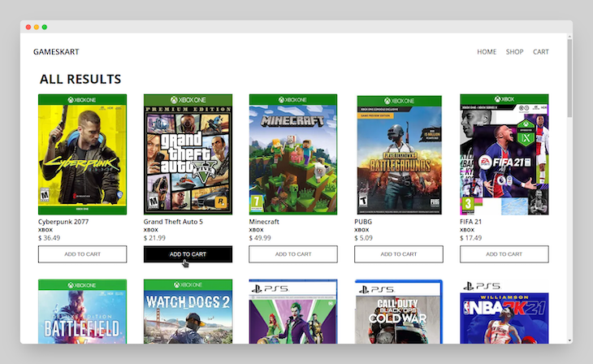
Task: Open the Minecraft cover image
Action: click(x=293, y=154)
